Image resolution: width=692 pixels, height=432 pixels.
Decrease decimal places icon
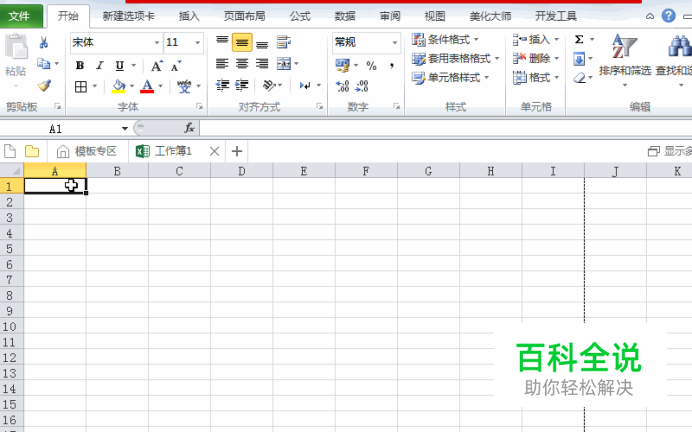[x=362, y=86]
